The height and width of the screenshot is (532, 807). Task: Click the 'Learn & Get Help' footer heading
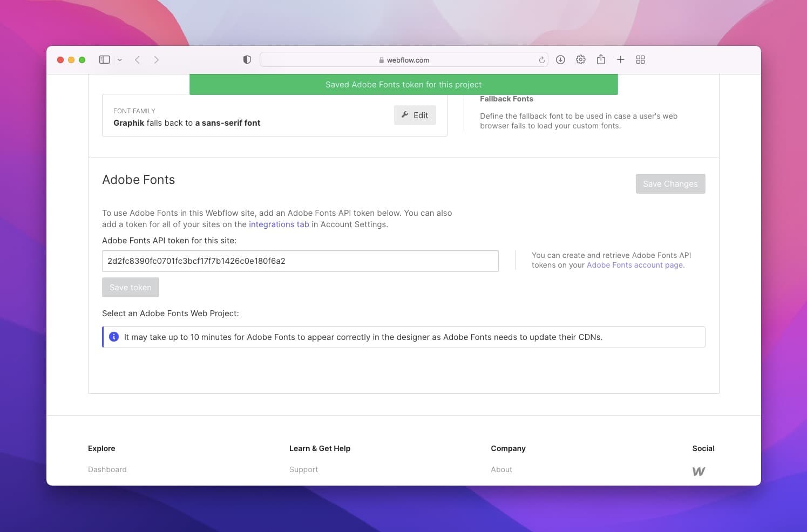[x=320, y=448]
